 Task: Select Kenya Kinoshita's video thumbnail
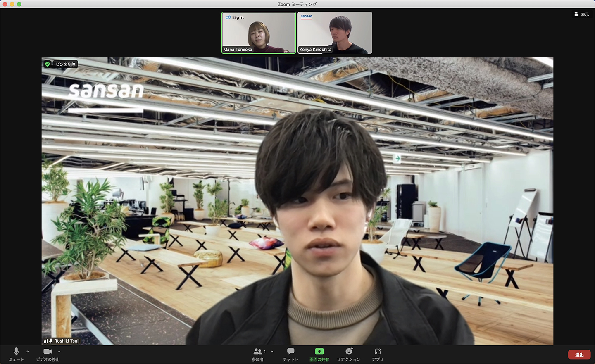click(x=335, y=33)
